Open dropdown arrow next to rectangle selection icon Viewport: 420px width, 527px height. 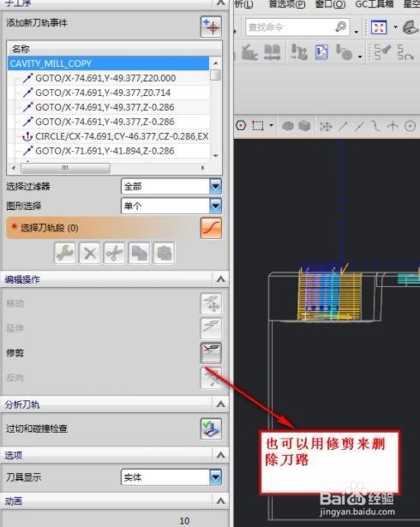[x=271, y=126]
